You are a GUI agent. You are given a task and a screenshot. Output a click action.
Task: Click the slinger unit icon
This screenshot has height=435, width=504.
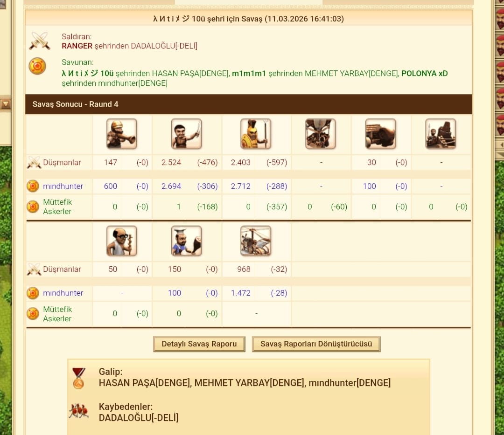coord(121,133)
